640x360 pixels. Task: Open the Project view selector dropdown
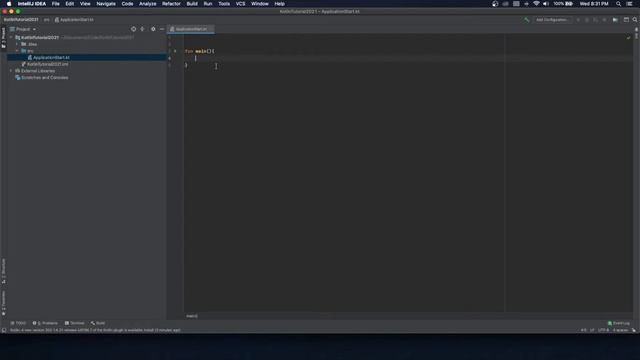pyautogui.click(x=23, y=29)
